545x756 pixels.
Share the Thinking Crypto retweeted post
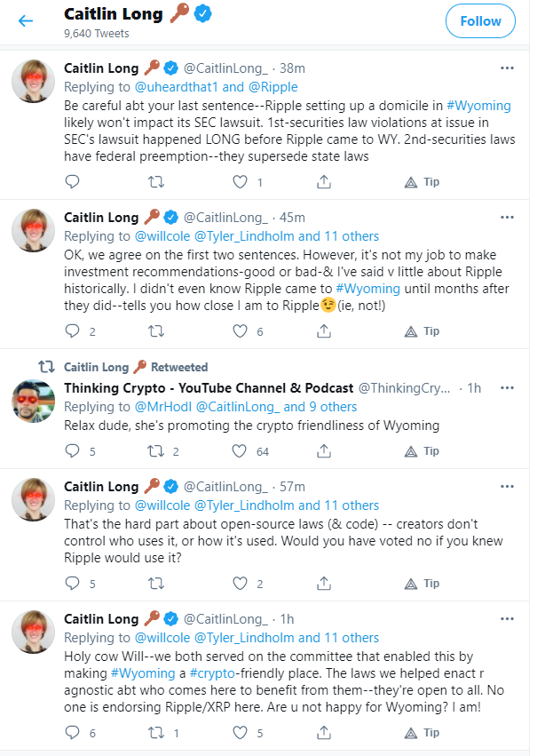pyautogui.click(x=324, y=450)
